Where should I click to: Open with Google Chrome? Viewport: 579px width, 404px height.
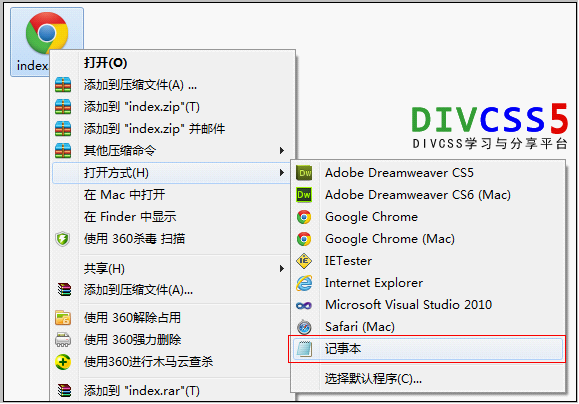428,217
